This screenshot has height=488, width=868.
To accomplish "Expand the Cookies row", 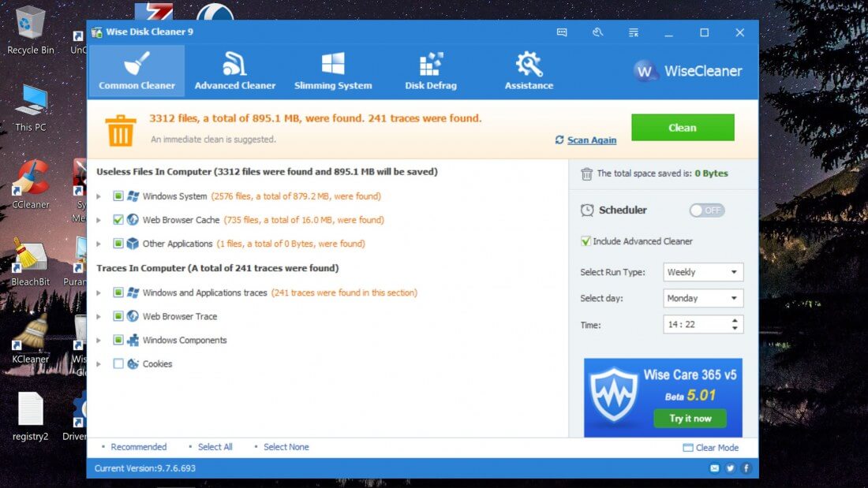I will pyautogui.click(x=99, y=364).
